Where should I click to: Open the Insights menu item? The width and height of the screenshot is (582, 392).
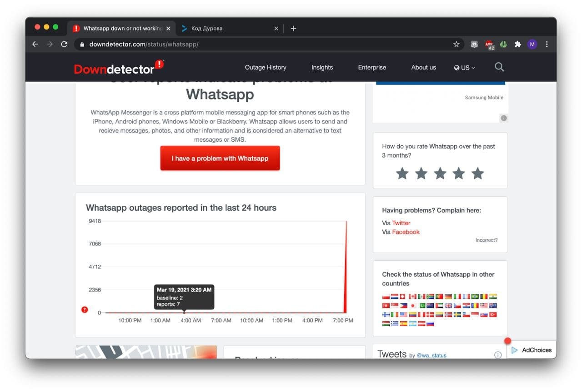coord(322,67)
